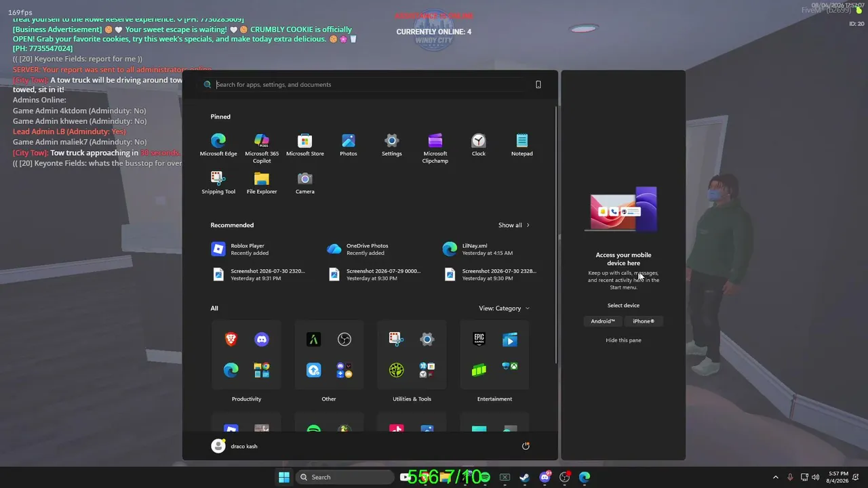
Task: Click the Windows Start button on taskbar
Action: pos(284,477)
